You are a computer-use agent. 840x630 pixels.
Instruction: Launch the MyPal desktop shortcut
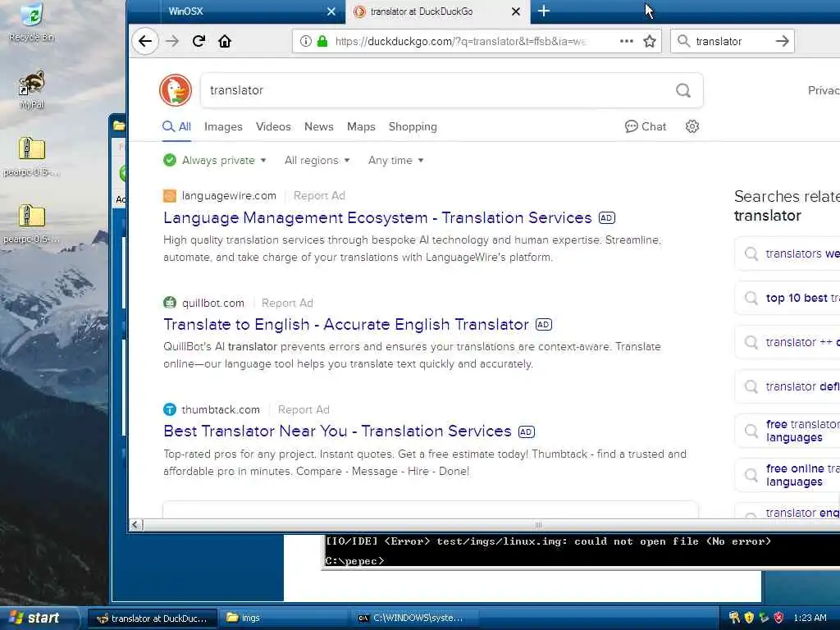32,90
